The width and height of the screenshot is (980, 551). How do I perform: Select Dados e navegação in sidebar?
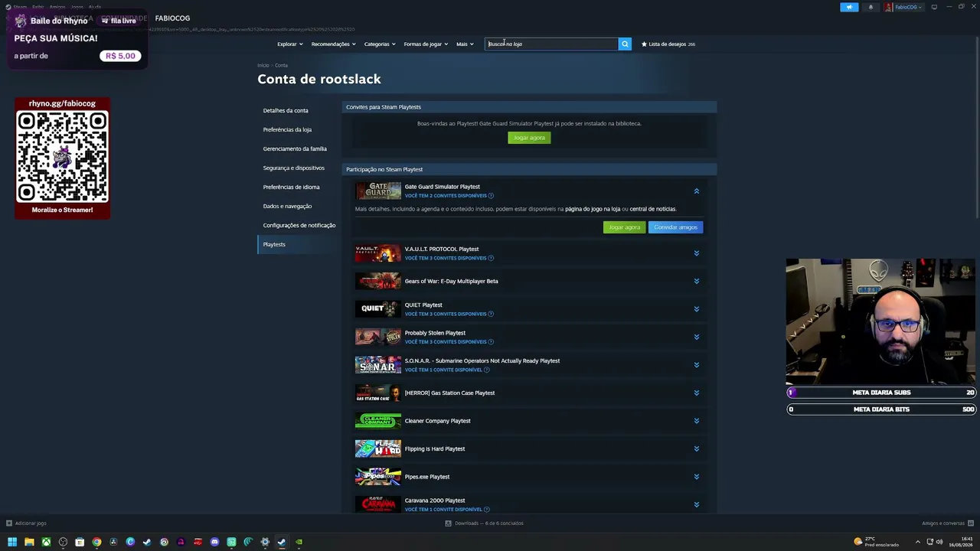[x=287, y=206]
